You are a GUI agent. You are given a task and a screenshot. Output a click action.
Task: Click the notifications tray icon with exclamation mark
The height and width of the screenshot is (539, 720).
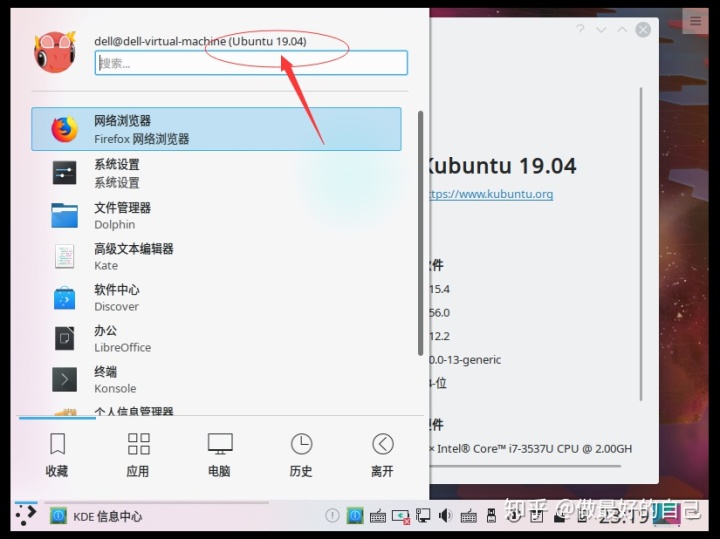coord(332,516)
